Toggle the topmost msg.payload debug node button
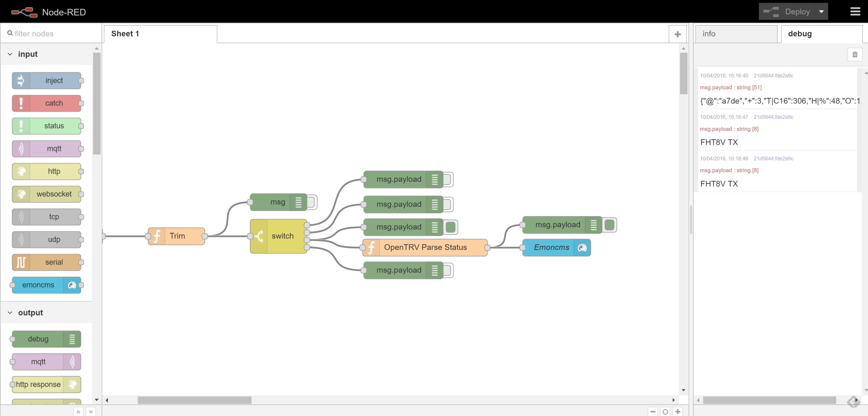Screen dimensions: 868x416 pyautogui.click(x=447, y=179)
